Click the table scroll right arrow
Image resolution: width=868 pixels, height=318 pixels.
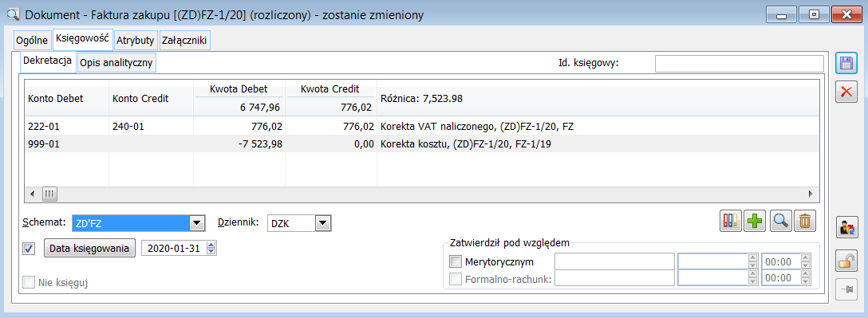811,194
